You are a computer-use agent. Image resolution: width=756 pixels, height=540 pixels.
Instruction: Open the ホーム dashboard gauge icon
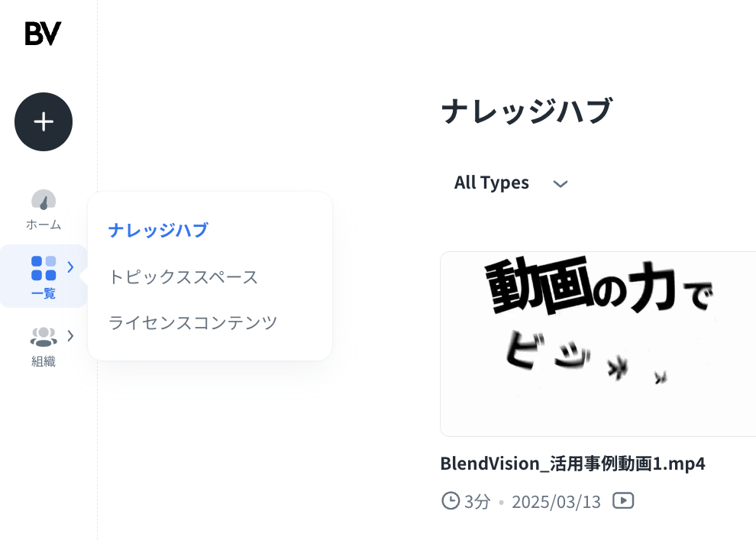pyautogui.click(x=44, y=200)
